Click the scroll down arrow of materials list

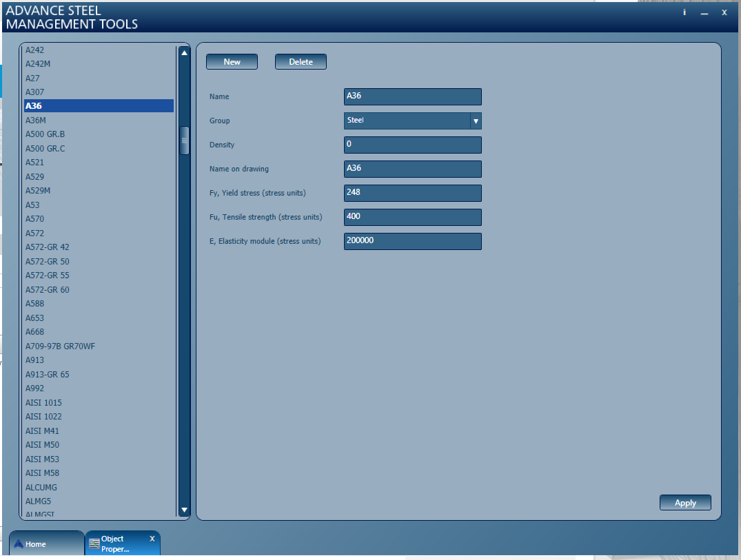tap(184, 510)
